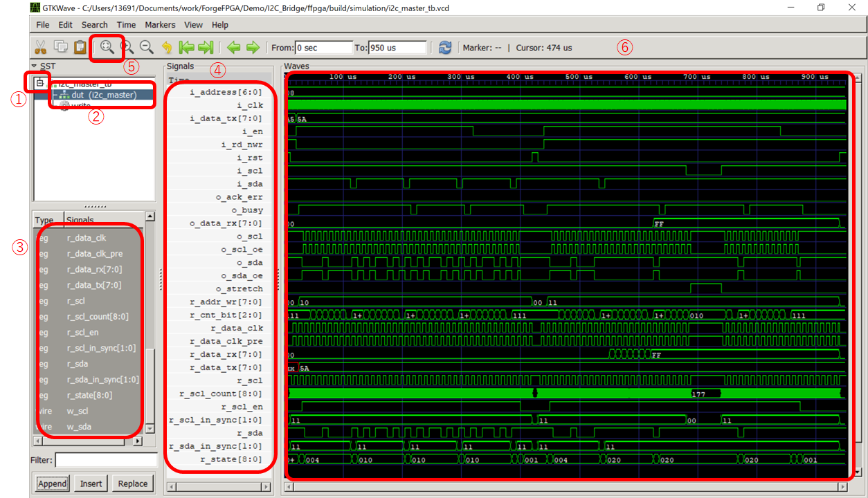The image size is (868, 498).
Task: Open the Markers menu
Action: point(160,25)
